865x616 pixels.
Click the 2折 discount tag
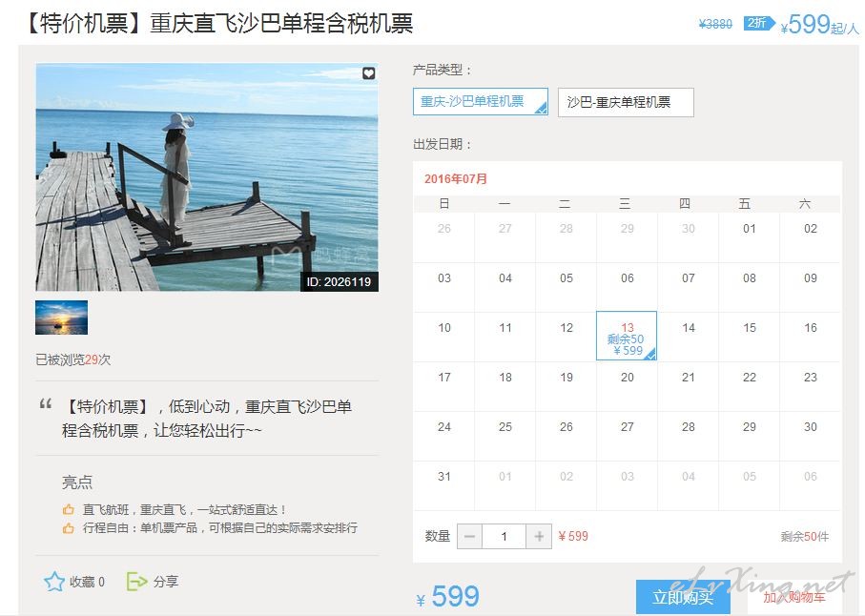pos(759,23)
